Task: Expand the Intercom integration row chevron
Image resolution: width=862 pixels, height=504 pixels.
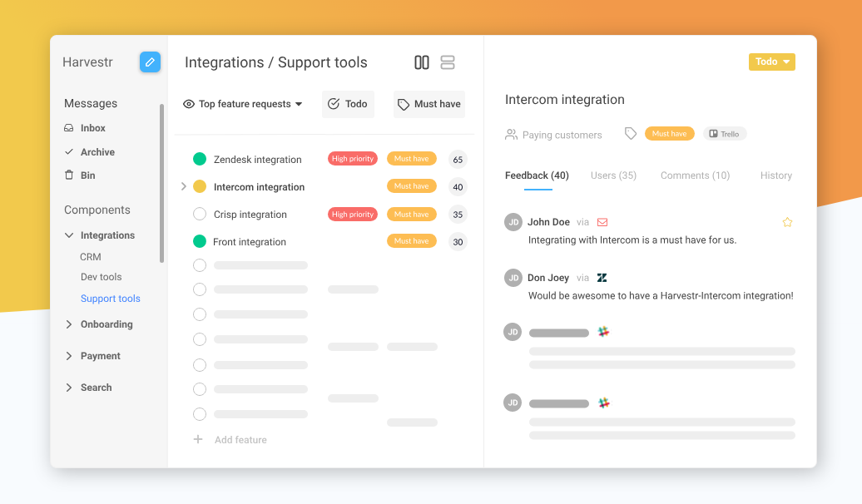Action: pos(184,186)
